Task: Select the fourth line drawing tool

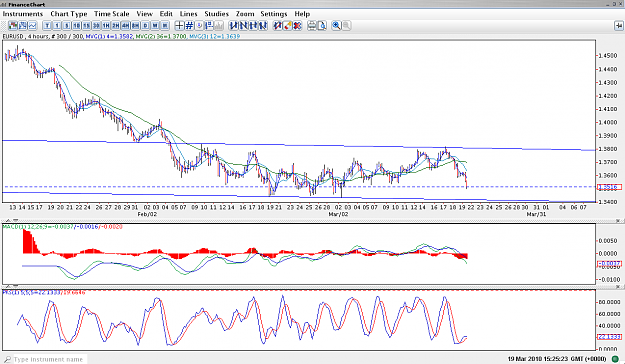Action: pyautogui.click(x=263, y=26)
